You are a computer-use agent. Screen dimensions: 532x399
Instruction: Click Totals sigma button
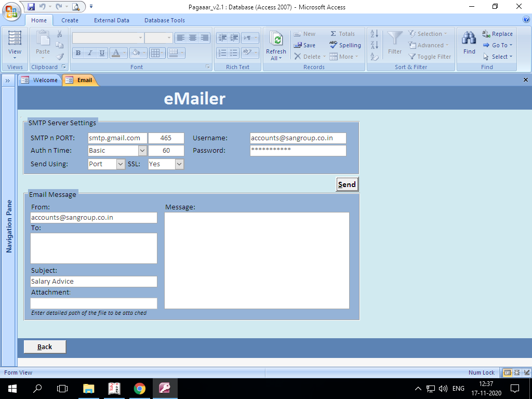tap(342, 34)
